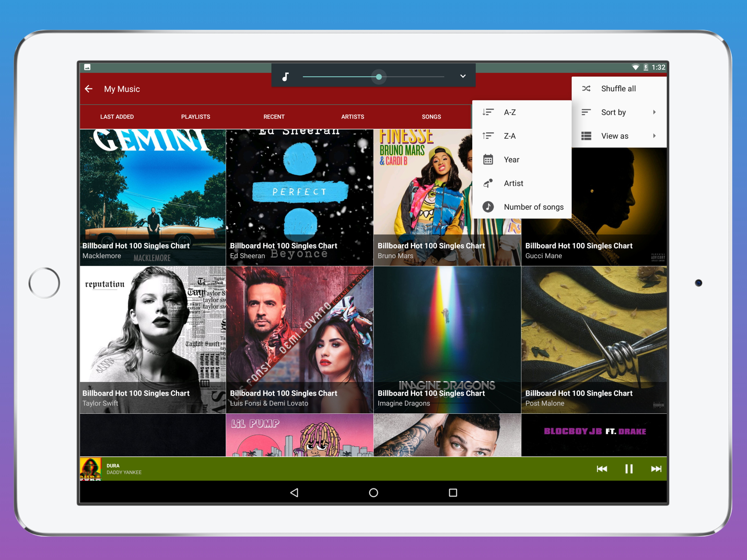Open Dura now playing album thumbnail

click(x=91, y=468)
